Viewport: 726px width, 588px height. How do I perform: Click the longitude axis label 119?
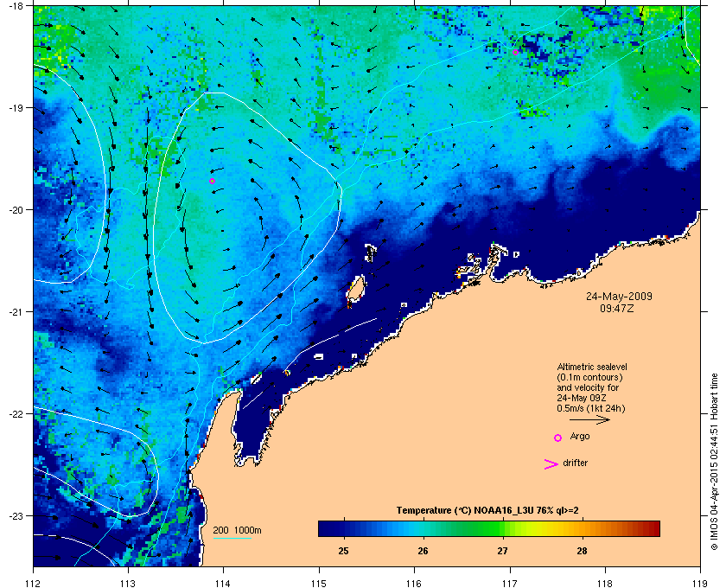point(700,584)
